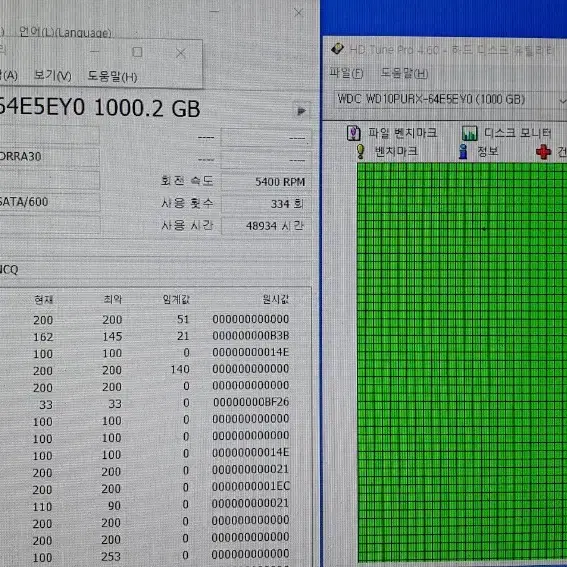The width and height of the screenshot is (567, 567).
Task: Close the small overlapping window
Action: [x=180, y=54]
